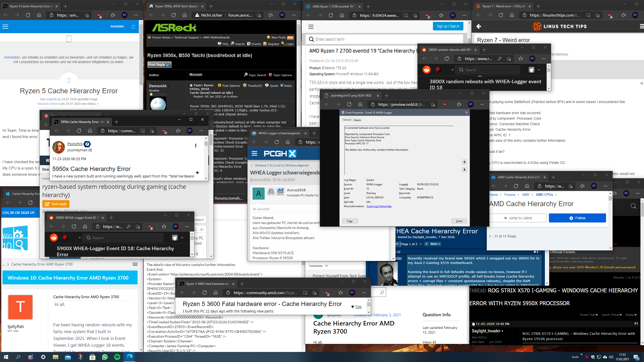
Task: Open PCGH hamburger menu
Action: click(254, 153)
